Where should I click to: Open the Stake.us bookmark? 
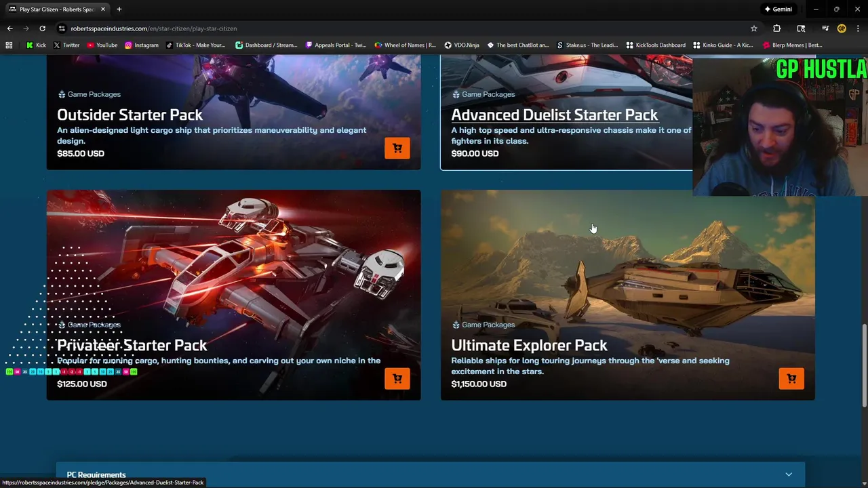[x=587, y=45]
